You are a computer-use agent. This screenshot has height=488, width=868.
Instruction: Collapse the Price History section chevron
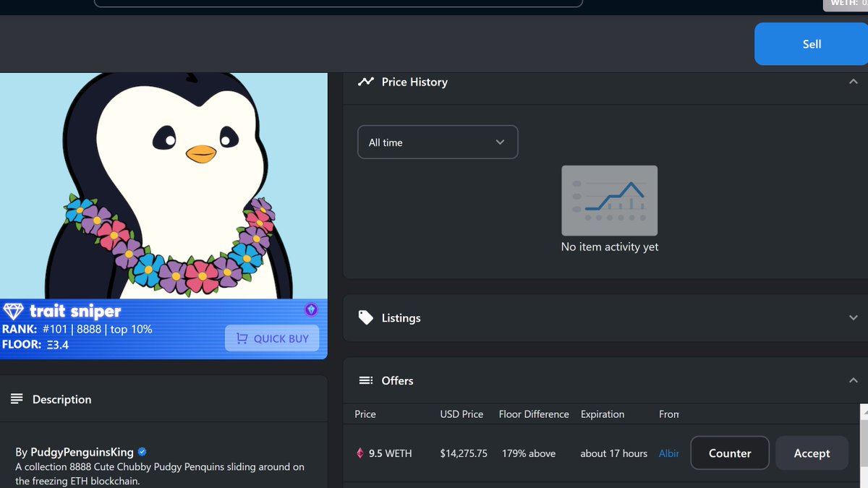pyautogui.click(x=853, y=82)
